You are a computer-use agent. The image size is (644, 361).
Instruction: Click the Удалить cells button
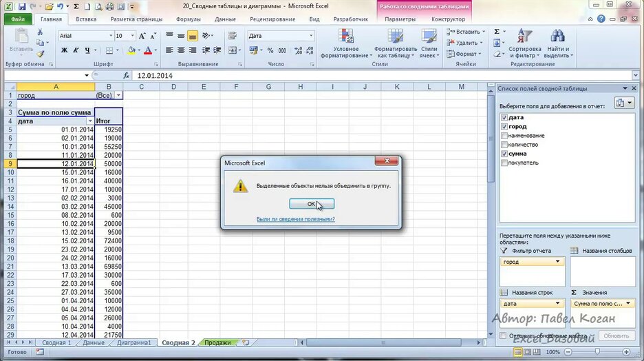tap(465, 43)
